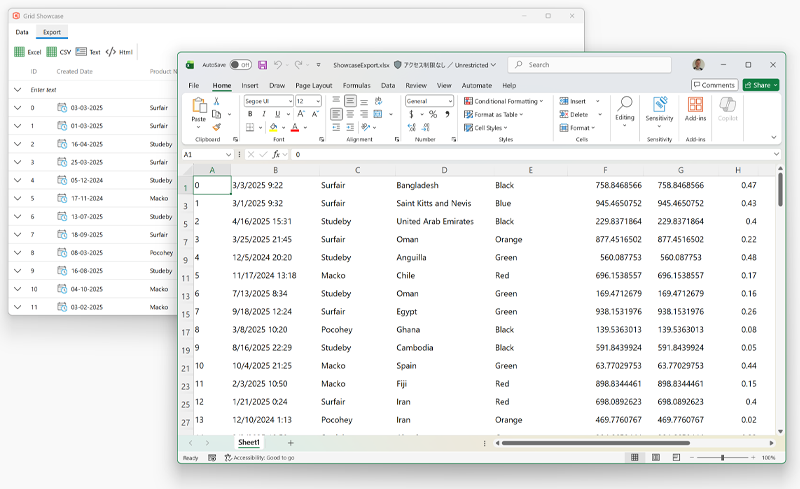The image size is (800, 489).
Task: Click the Comments button
Action: pos(714,85)
